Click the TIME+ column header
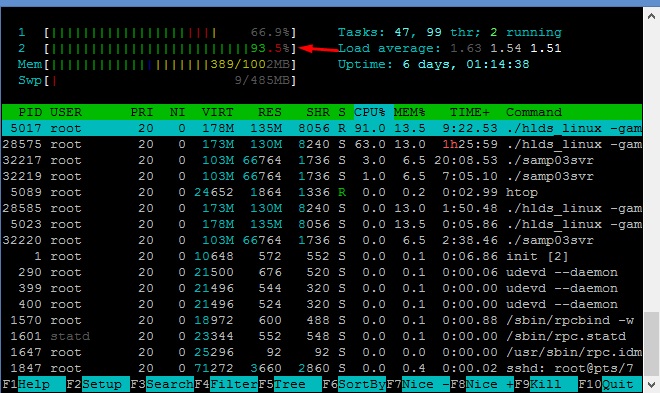 point(470,112)
